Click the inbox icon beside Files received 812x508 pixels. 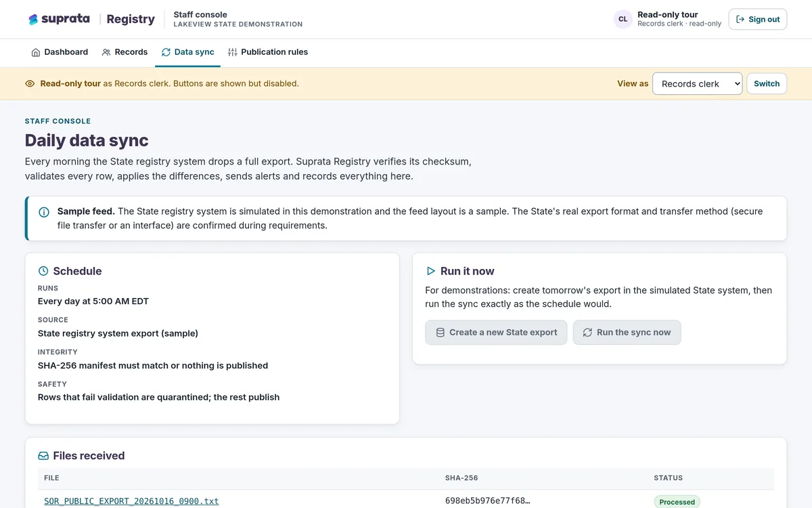(x=43, y=456)
